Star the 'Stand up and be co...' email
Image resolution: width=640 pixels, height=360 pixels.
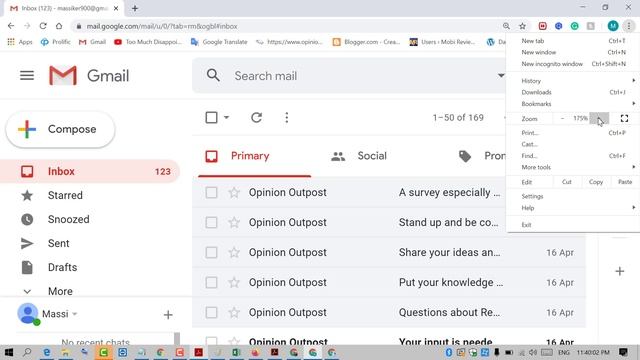[234, 222]
